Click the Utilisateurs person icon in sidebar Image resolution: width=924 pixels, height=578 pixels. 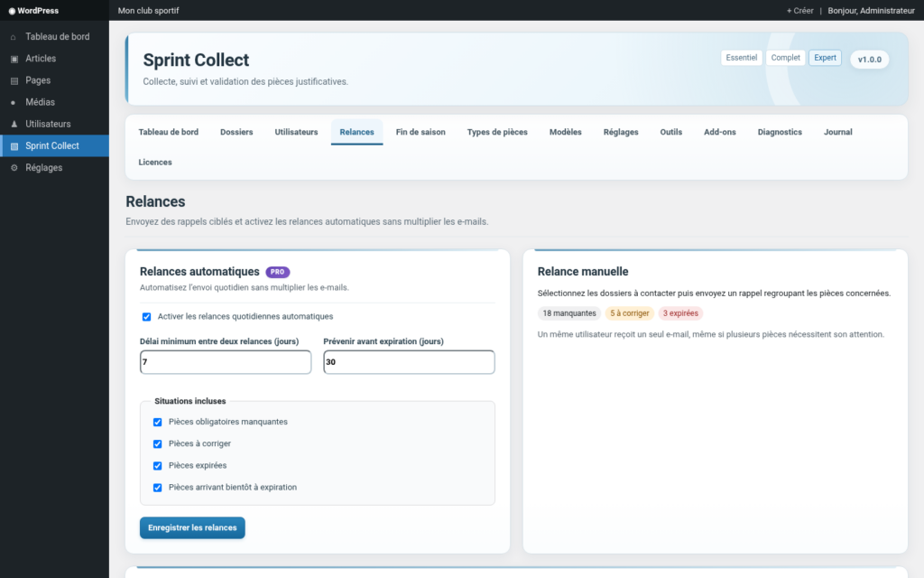coord(14,125)
